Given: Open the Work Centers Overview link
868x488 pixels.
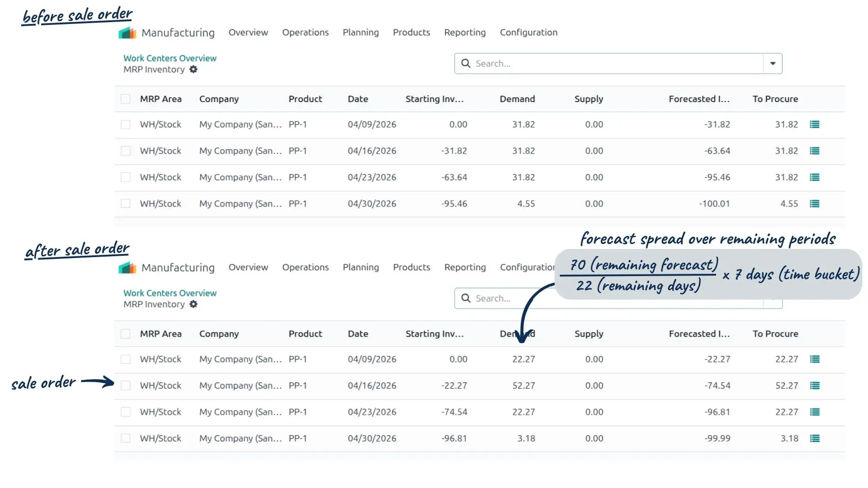Looking at the screenshot, I should coord(170,58).
